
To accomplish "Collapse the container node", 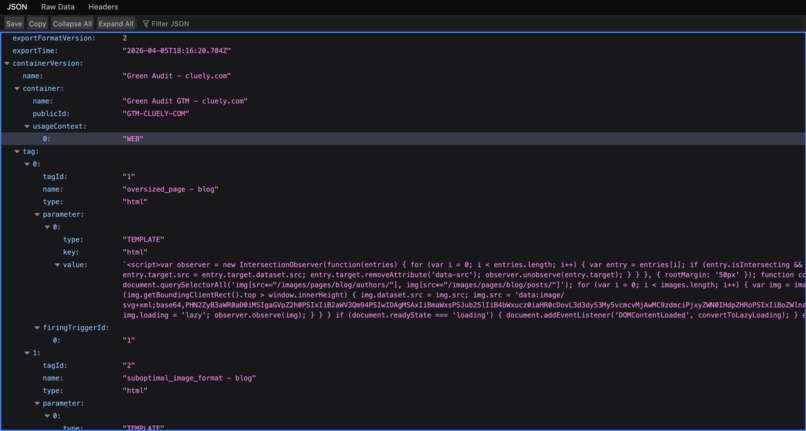I will coord(17,88).
